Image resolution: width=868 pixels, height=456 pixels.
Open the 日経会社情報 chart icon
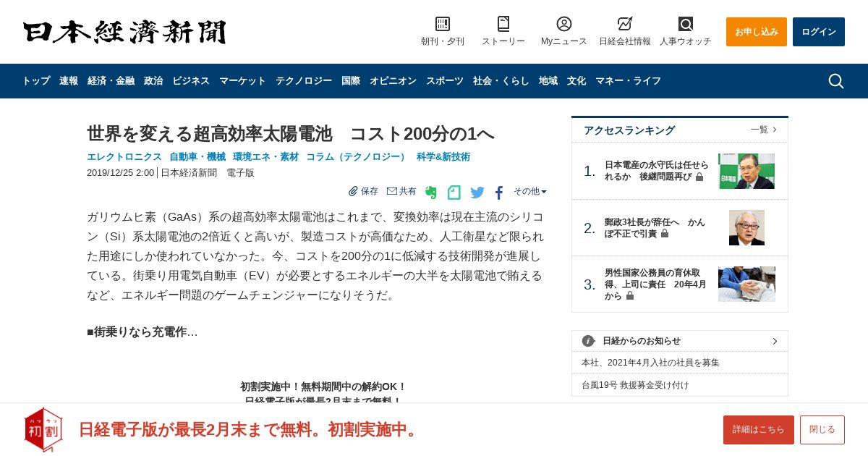pos(625,24)
